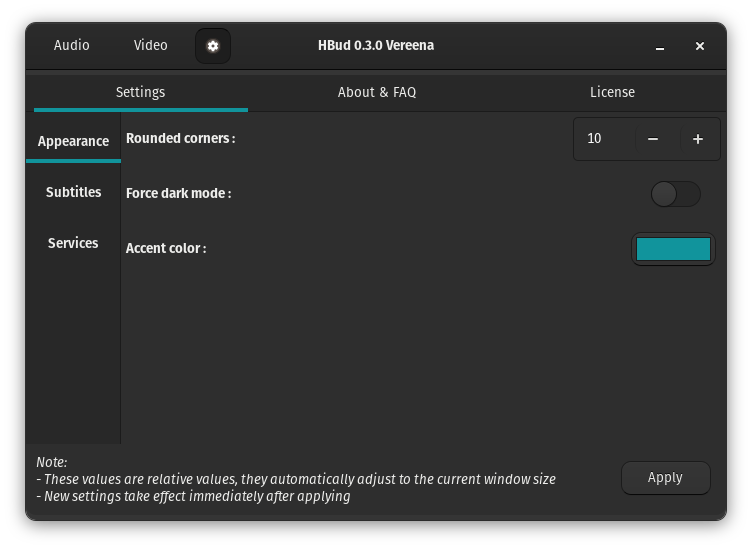The height and width of the screenshot is (549, 752).
Task: Decrease rounded corners with minus button
Action: point(653,139)
